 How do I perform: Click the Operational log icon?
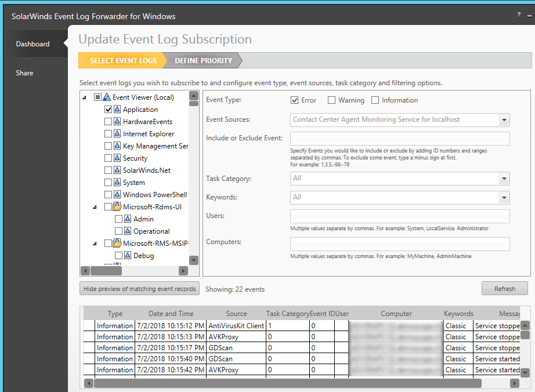click(x=128, y=231)
